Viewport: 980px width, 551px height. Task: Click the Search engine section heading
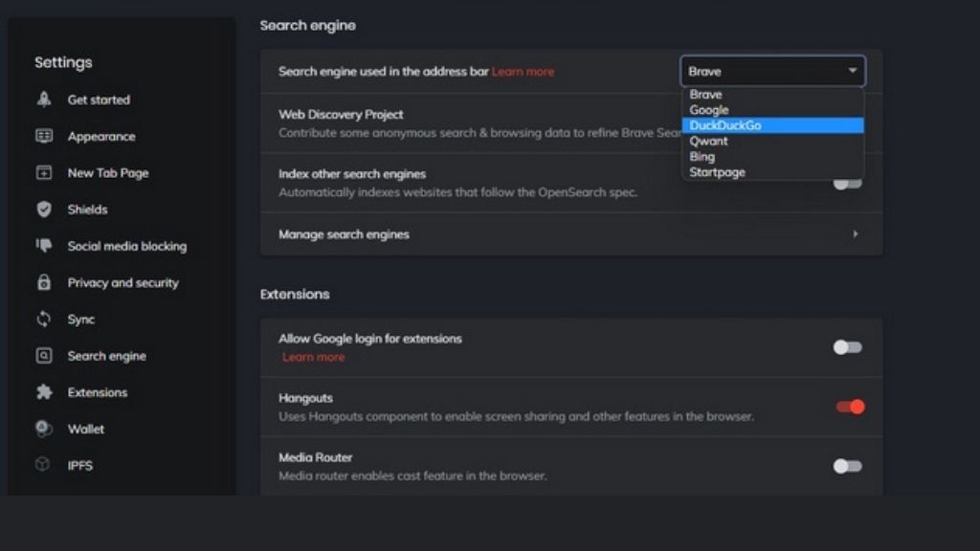(307, 26)
